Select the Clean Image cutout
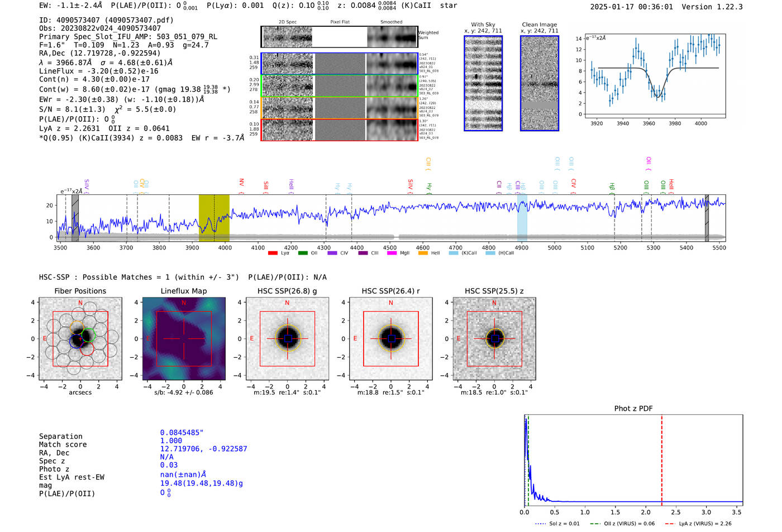This screenshot has width=782, height=532. [x=540, y=83]
